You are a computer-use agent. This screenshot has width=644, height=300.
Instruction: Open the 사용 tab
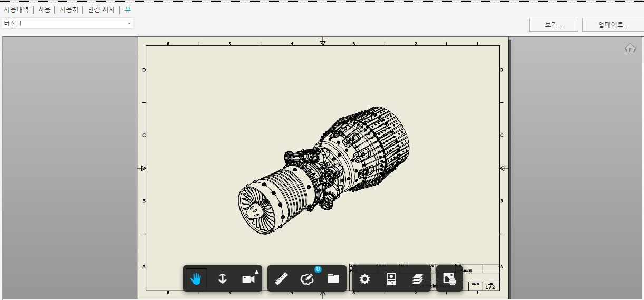tap(44, 9)
